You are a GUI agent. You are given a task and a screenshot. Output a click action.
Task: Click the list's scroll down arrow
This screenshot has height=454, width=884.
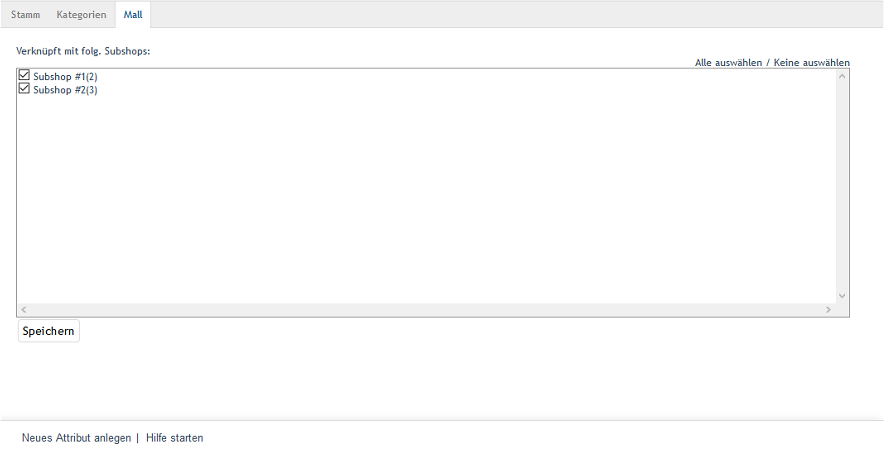pos(842,296)
